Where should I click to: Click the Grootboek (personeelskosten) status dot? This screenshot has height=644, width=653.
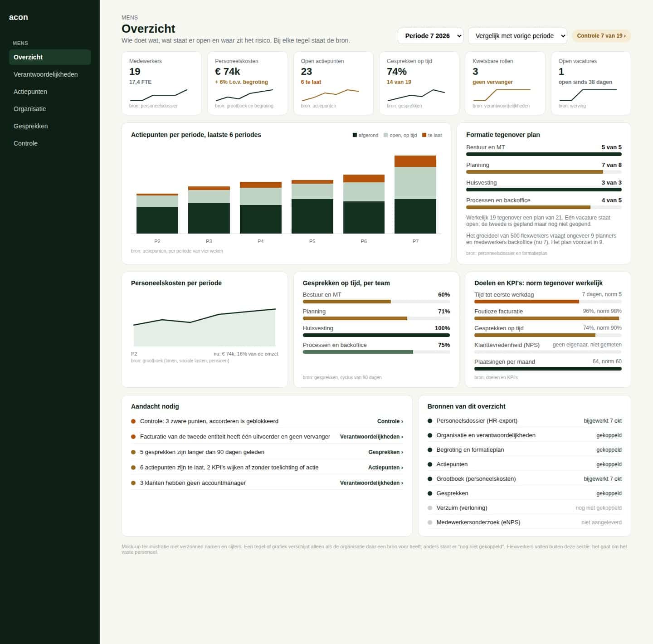[x=430, y=479]
